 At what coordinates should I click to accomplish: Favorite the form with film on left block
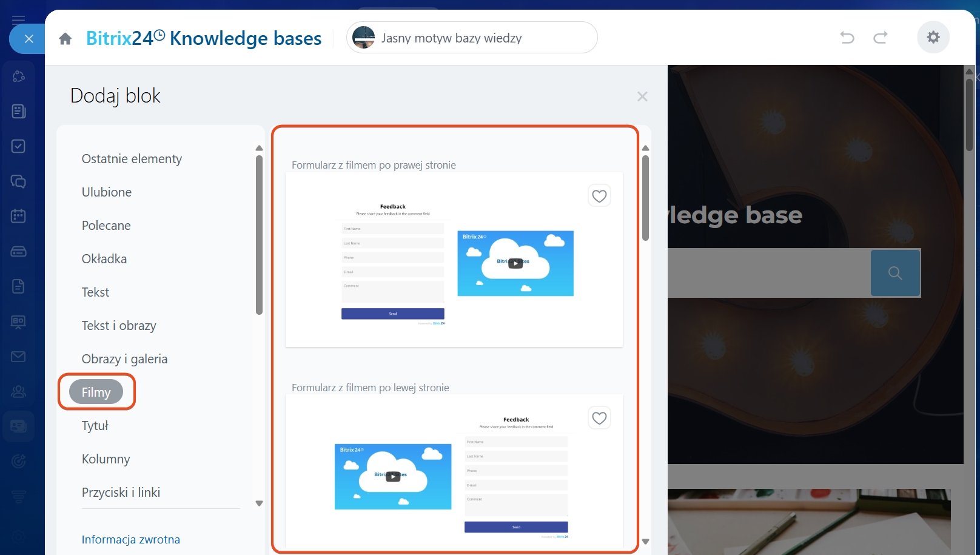(599, 418)
